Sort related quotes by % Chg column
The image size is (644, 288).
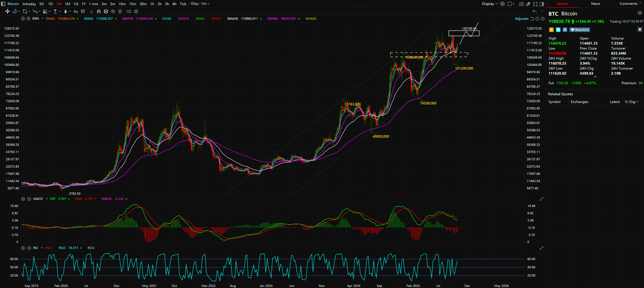tap(631, 102)
